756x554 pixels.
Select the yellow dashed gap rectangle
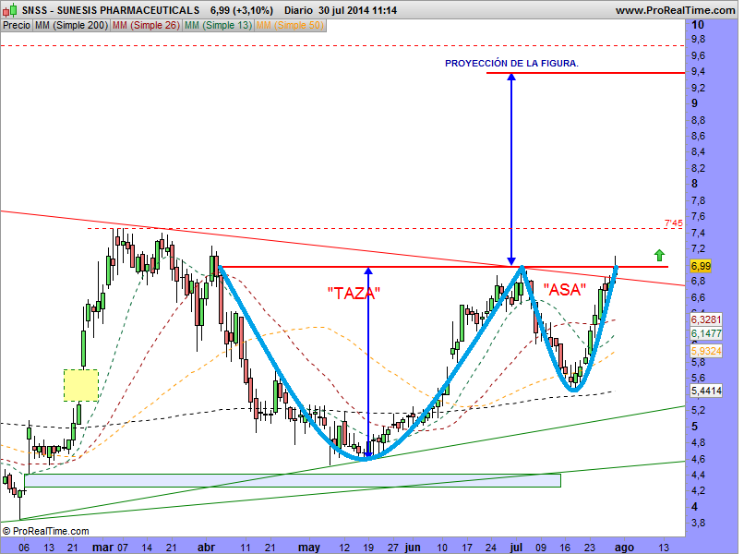[81, 385]
